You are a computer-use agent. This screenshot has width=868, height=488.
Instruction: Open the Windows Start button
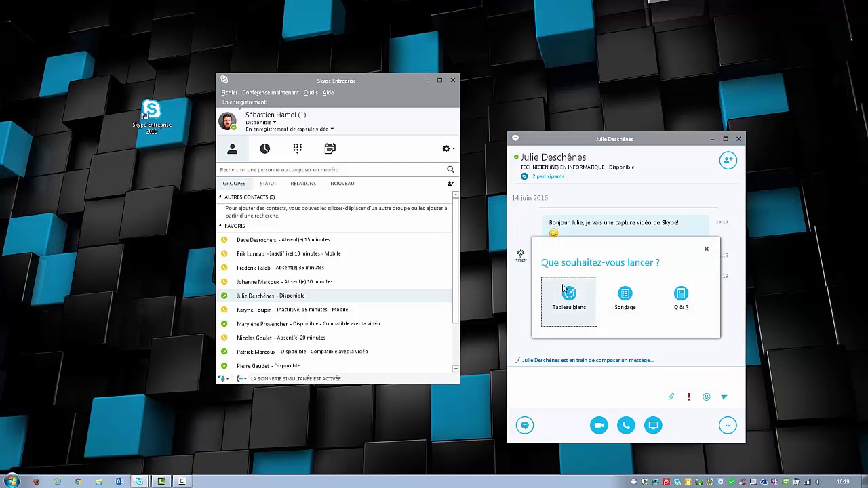tap(12, 481)
